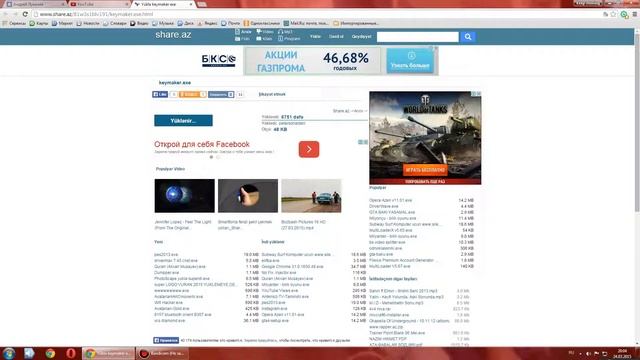Click the Qeydiyyat link in header
The width and height of the screenshot is (640, 360).
click(x=361, y=36)
